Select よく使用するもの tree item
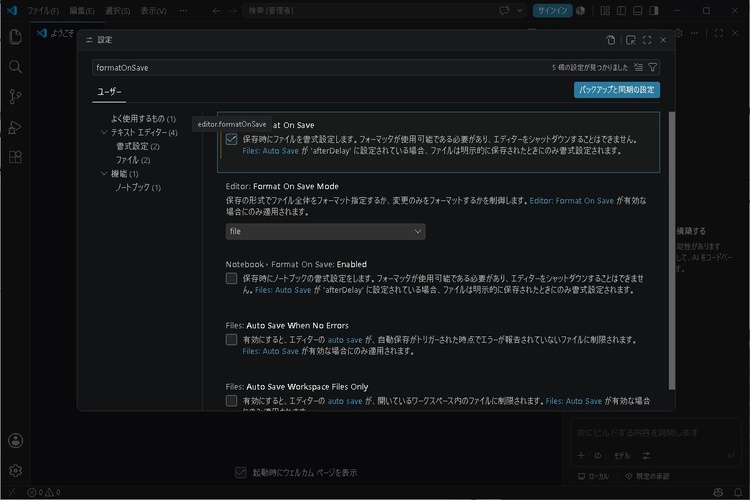The image size is (750, 500). click(143, 119)
